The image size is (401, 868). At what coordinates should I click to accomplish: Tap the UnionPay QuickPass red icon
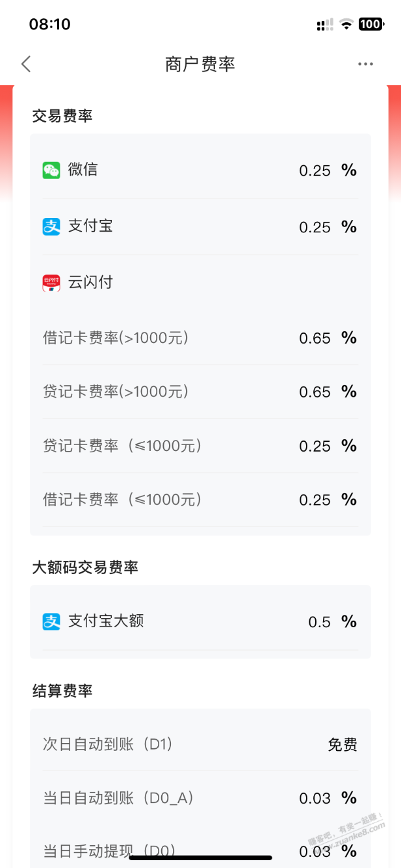point(51,282)
